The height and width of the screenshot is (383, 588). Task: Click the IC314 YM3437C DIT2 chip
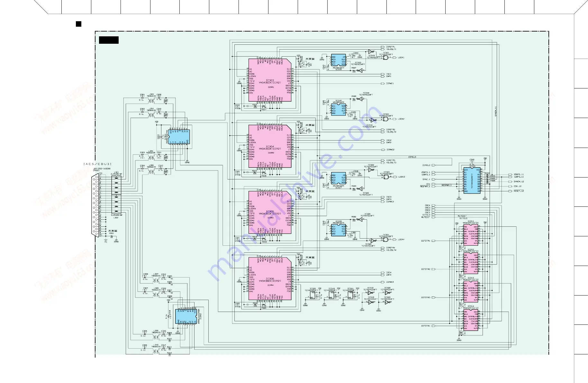point(471,320)
